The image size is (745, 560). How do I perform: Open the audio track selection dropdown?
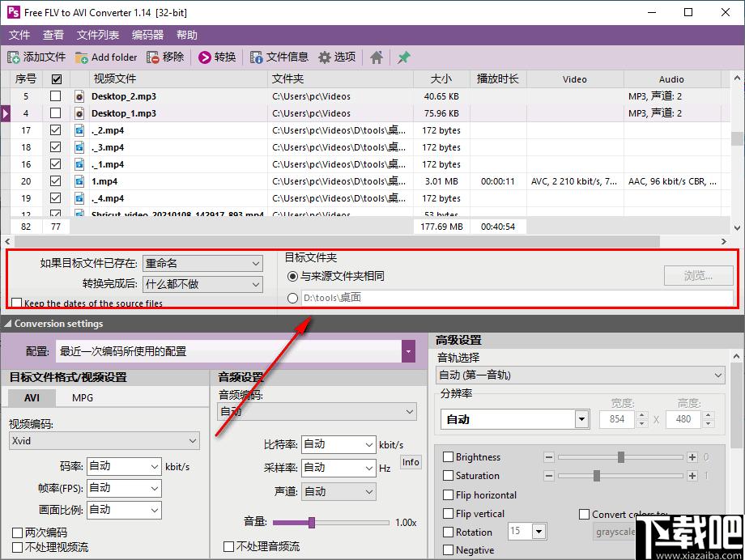(580, 375)
